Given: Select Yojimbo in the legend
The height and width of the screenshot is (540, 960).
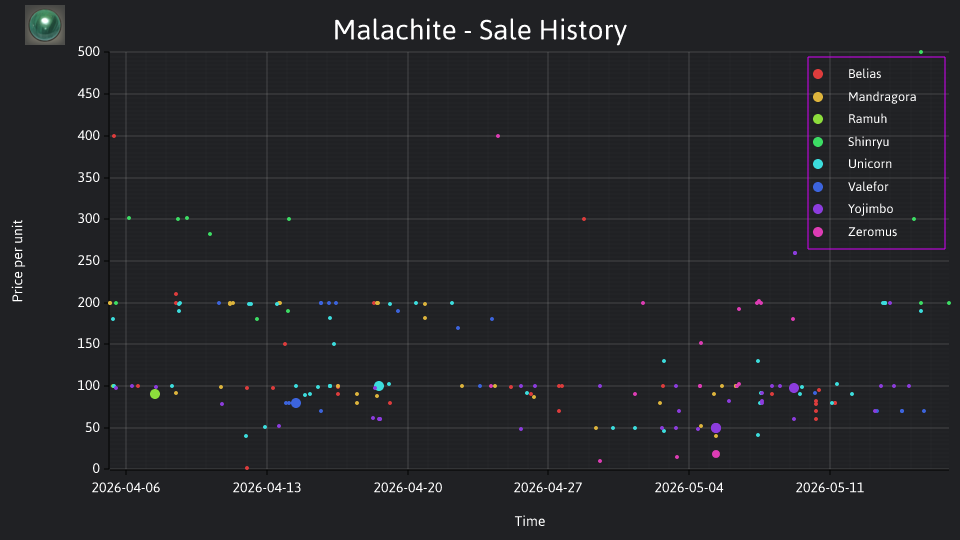Looking at the screenshot, I should coord(870,209).
